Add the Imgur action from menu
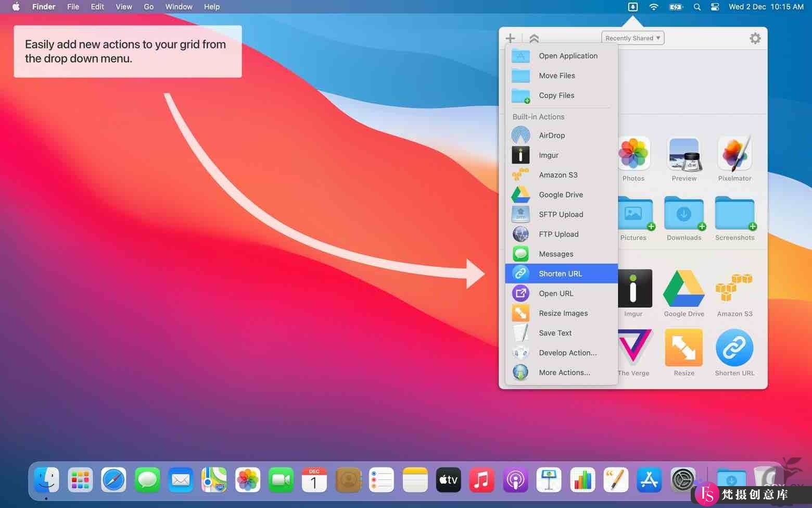This screenshot has height=508, width=812. tap(561, 155)
